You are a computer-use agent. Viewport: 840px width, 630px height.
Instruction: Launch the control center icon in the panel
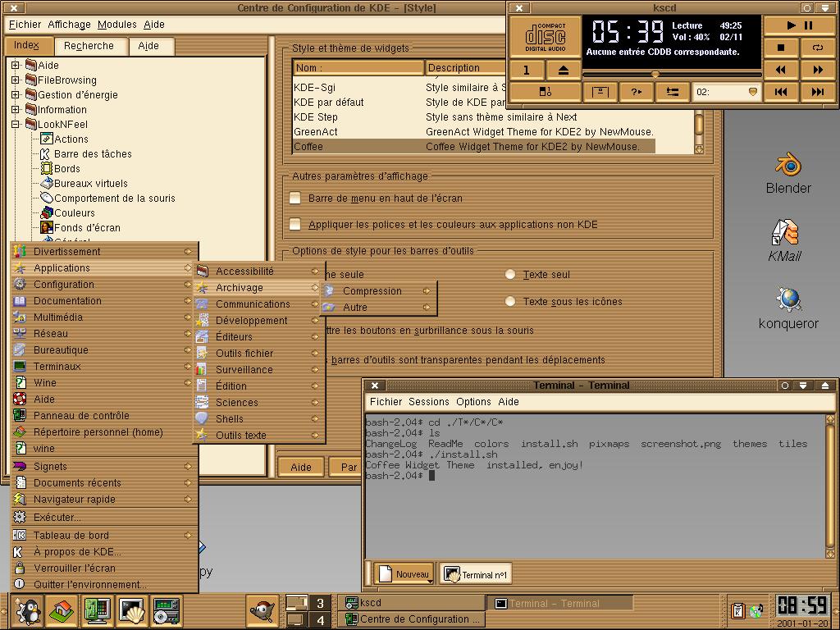[97, 611]
